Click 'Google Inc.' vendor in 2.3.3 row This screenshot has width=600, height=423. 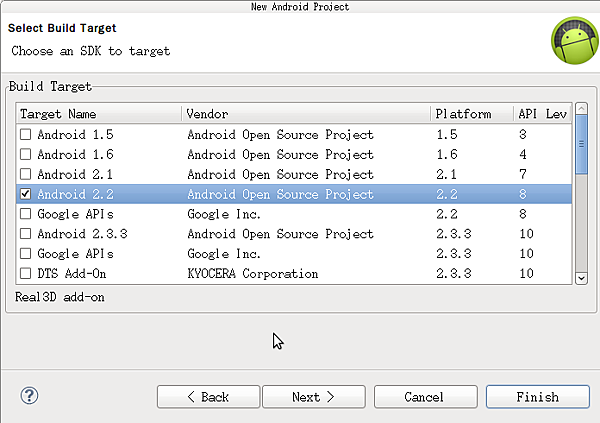(224, 253)
